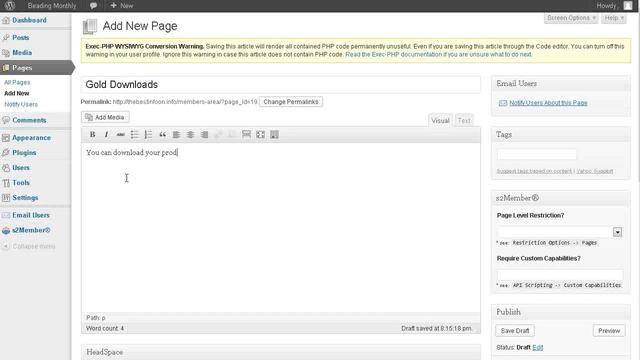Expand the Help panel
The width and height of the screenshot is (640, 360).
614,18
